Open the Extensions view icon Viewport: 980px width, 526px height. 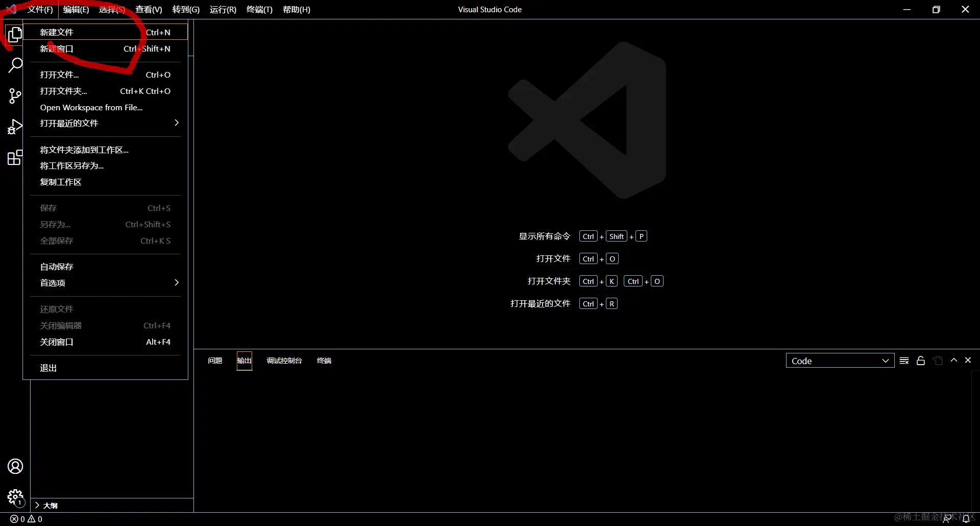point(15,157)
